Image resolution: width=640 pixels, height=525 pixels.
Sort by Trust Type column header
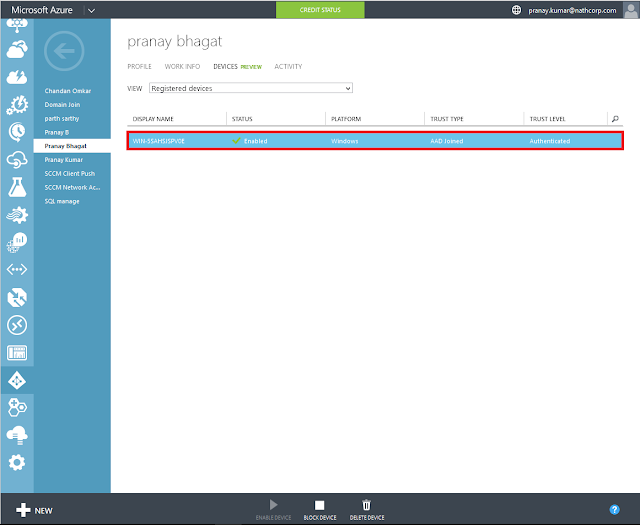pyautogui.click(x=447, y=119)
